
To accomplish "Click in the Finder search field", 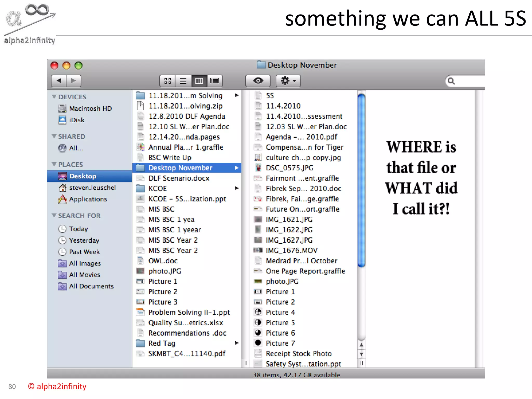I will coord(468,81).
